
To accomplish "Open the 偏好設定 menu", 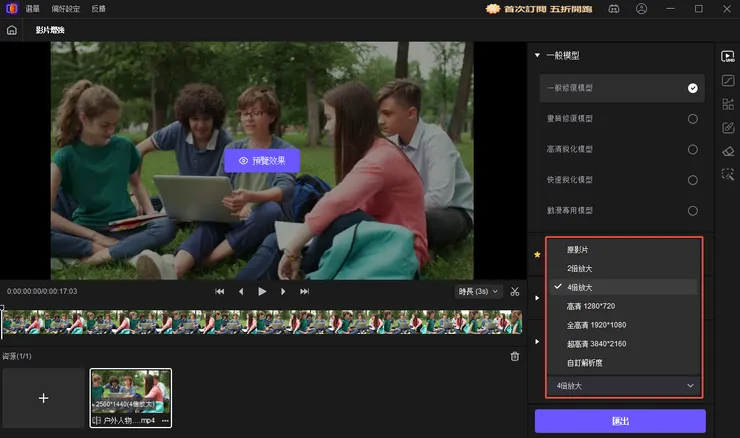I will [66, 9].
